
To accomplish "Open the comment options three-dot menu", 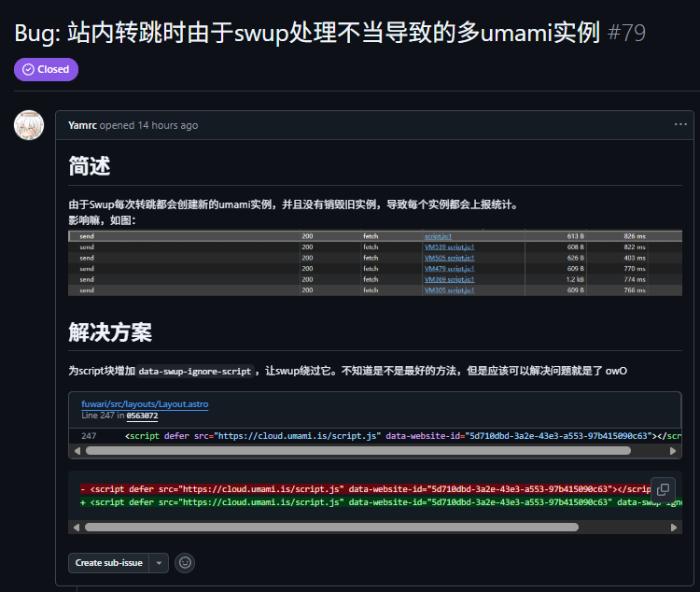I will (680, 124).
